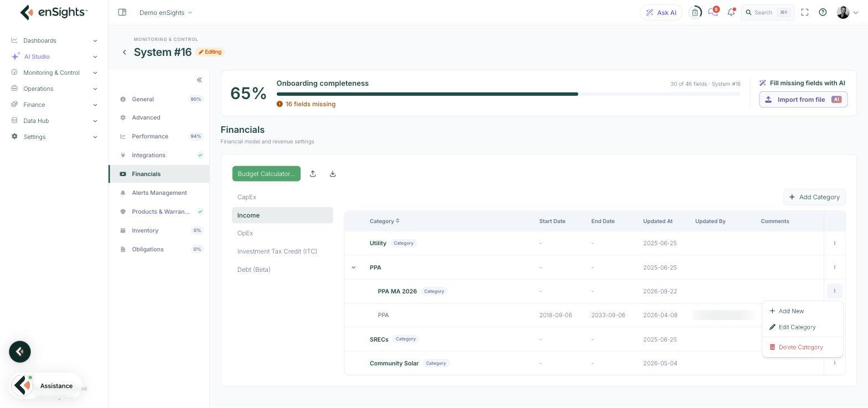This screenshot has width=868, height=408.
Task: Open the messages icon with badge
Action: (713, 12)
